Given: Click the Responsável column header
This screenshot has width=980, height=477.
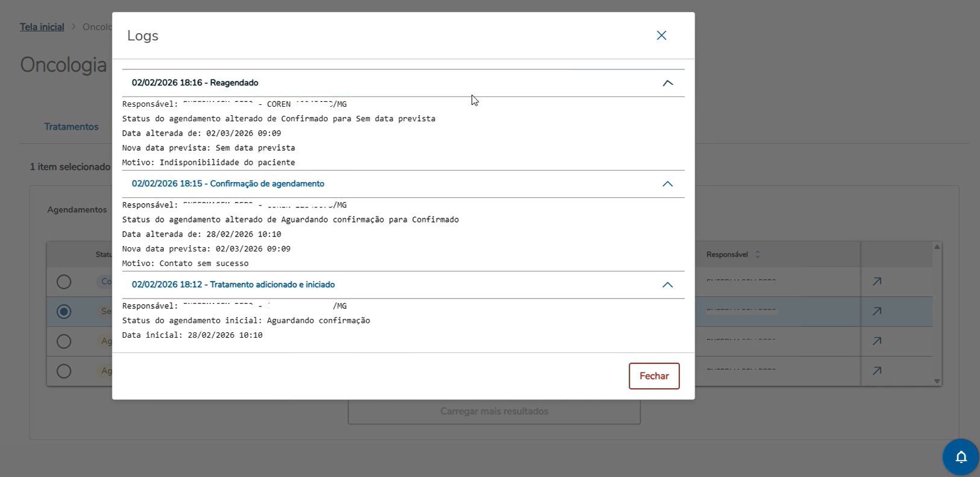Looking at the screenshot, I should (x=727, y=254).
